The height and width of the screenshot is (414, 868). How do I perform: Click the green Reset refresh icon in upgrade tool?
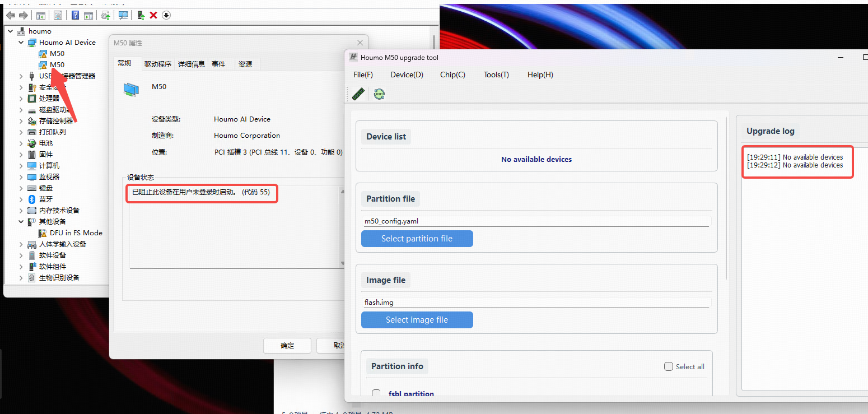(379, 94)
